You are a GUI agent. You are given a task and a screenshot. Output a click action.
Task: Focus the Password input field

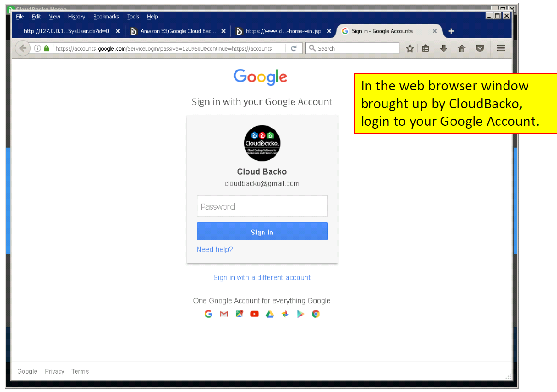(x=262, y=206)
